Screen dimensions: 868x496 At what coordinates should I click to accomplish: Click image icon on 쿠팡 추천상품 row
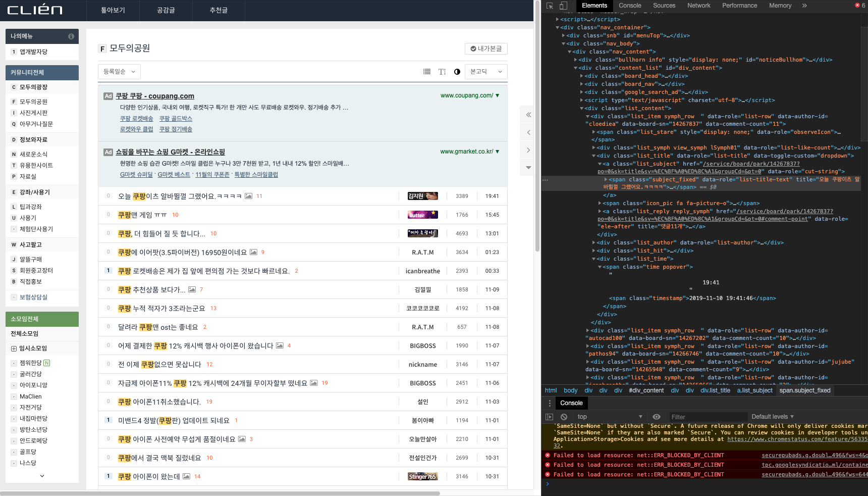tap(192, 289)
